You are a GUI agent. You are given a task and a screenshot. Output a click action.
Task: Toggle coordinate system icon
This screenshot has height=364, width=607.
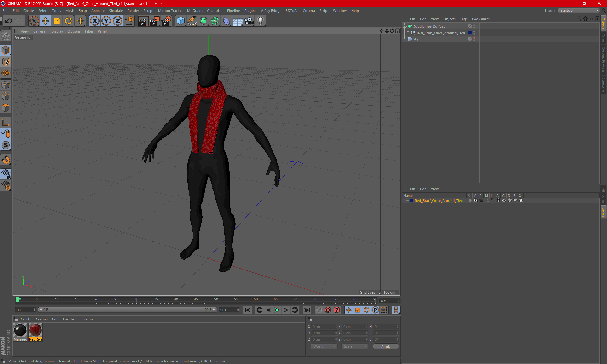[129, 21]
